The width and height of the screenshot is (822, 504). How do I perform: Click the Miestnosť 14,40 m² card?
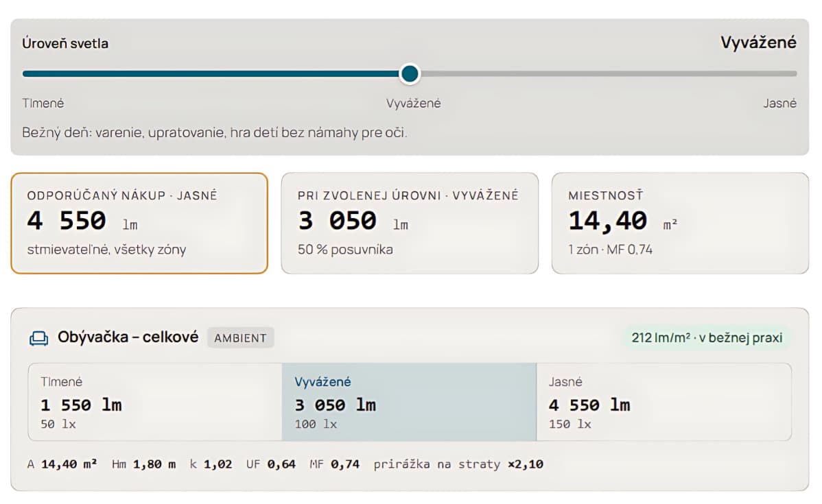pyautogui.click(x=680, y=223)
